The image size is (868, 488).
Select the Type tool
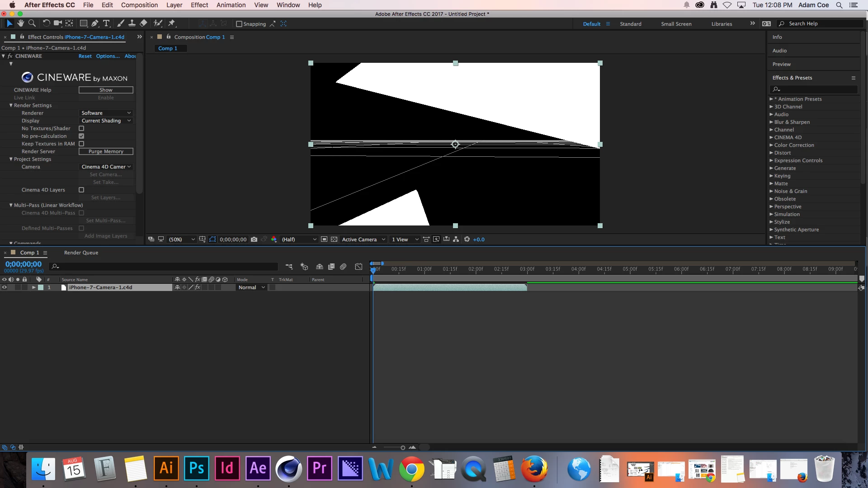click(x=106, y=23)
